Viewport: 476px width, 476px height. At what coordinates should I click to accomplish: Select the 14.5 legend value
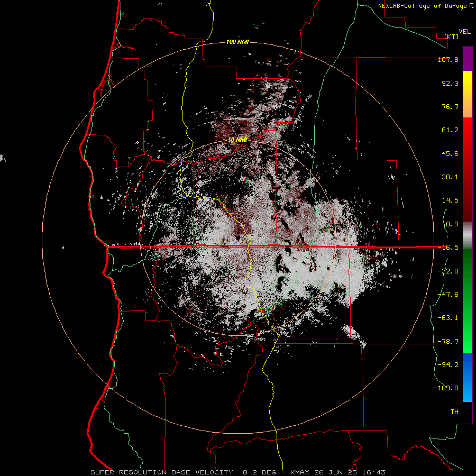tap(450, 200)
